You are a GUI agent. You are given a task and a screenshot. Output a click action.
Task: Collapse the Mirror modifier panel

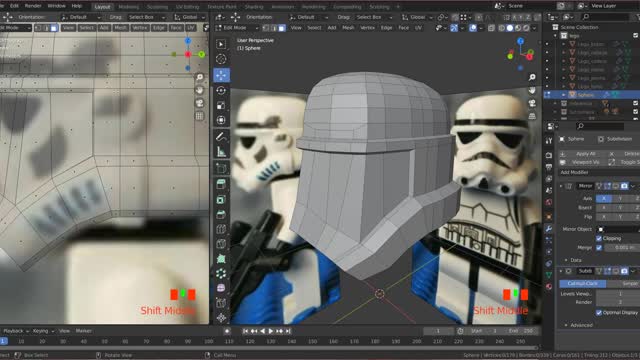coord(561,186)
